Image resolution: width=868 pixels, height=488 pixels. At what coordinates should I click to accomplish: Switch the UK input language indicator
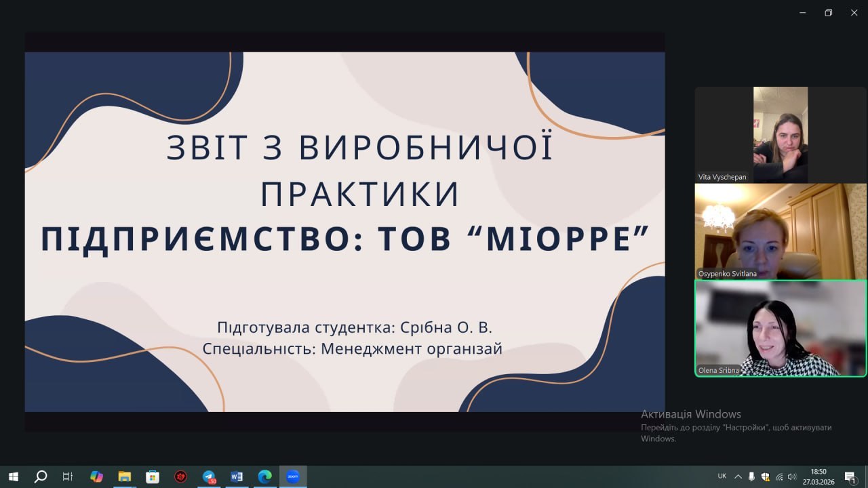(722, 476)
